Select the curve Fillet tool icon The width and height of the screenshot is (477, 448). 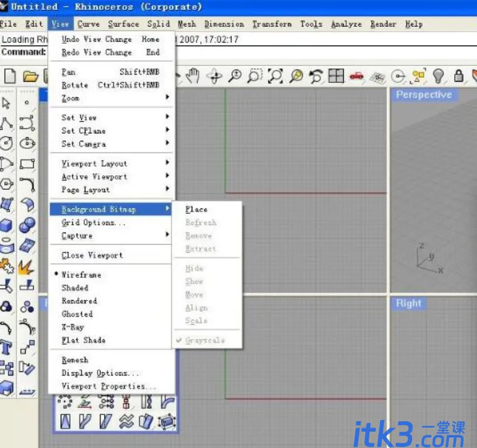[x=27, y=185]
